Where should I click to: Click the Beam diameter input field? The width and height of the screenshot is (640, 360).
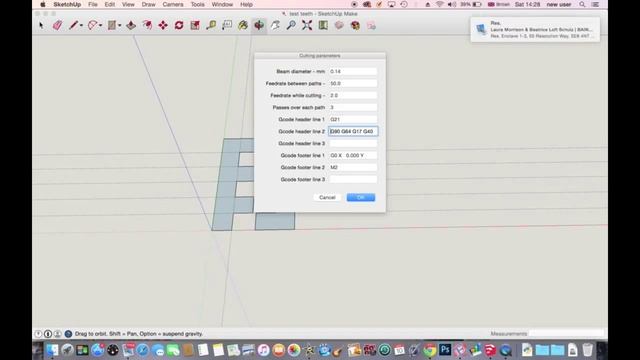tap(353, 71)
